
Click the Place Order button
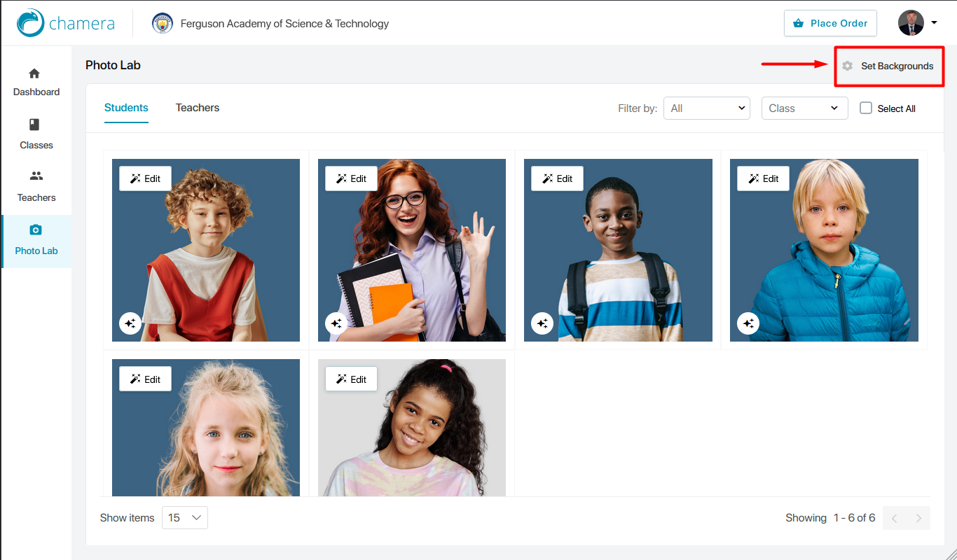(x=830, y=23)
